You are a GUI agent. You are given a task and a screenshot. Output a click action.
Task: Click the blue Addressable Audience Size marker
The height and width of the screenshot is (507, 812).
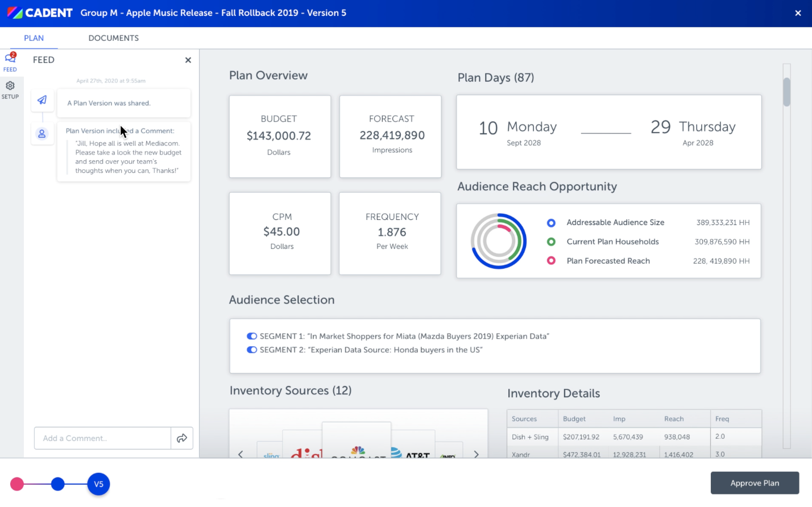[551, 223]
